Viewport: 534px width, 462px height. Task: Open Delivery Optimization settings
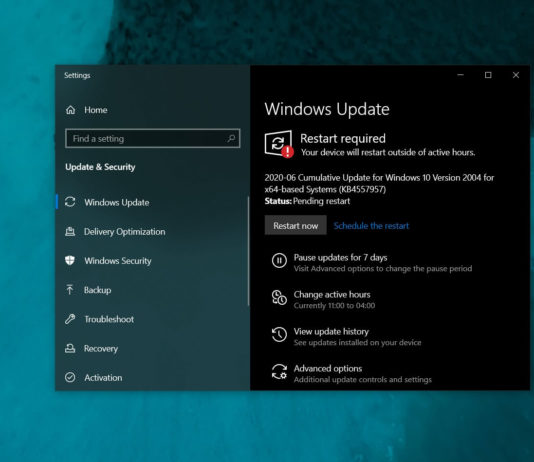pos(125,232)
